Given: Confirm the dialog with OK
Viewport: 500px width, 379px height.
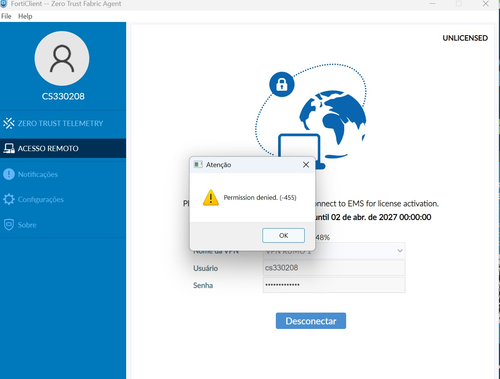Looking at the screenshot, I should [x=283, y=235].
